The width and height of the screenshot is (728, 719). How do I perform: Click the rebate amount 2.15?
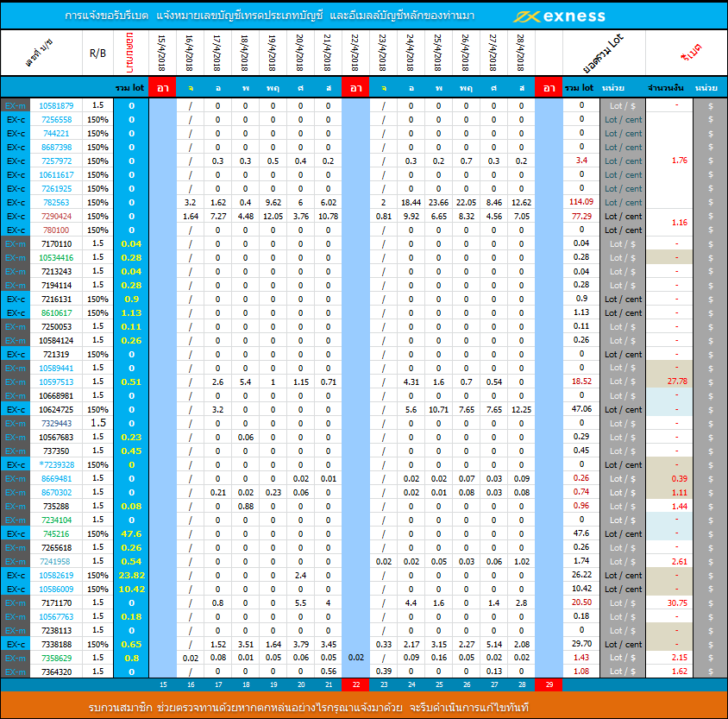[x=679, y=658]
